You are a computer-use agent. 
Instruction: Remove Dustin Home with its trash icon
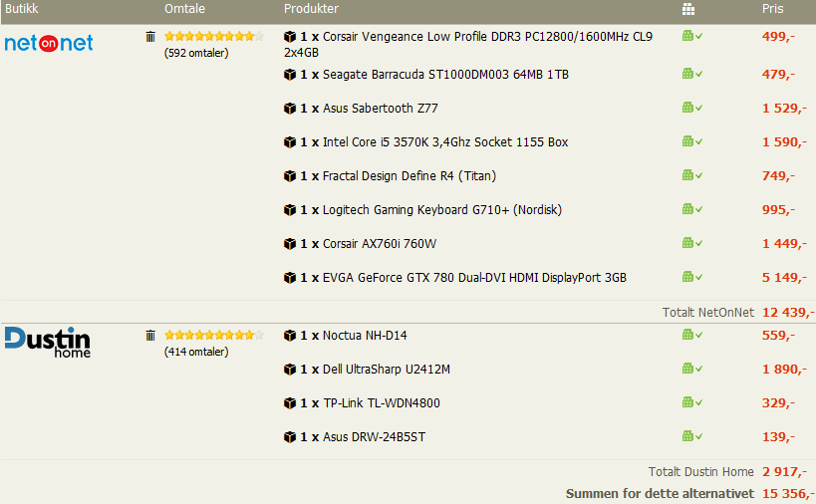150,336
